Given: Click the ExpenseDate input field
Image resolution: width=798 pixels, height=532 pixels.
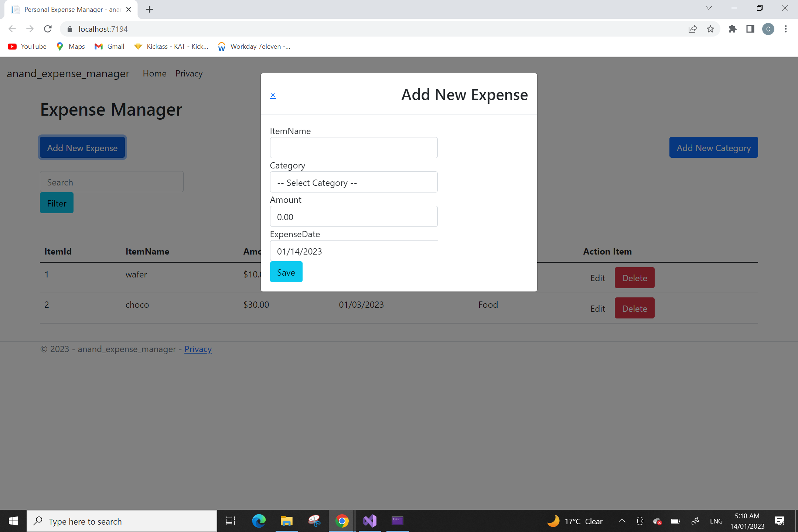Looking at the screenshot, I should click(x=354, y=250).
